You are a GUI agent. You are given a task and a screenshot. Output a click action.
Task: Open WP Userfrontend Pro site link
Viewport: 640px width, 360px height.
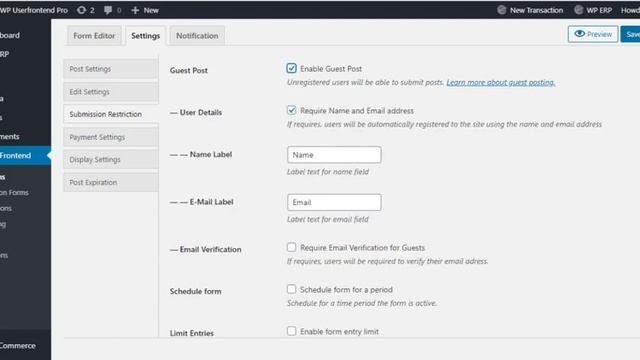(34, 10)
